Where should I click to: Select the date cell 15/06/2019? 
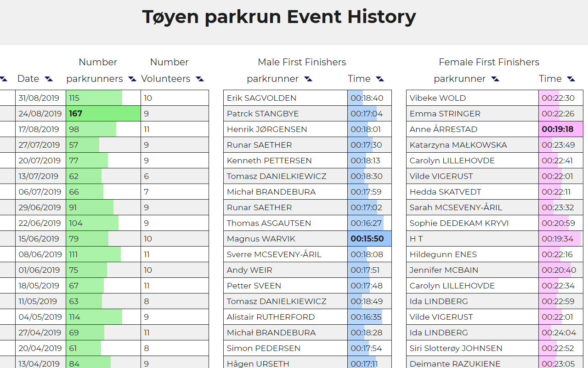tap(41, 239)
